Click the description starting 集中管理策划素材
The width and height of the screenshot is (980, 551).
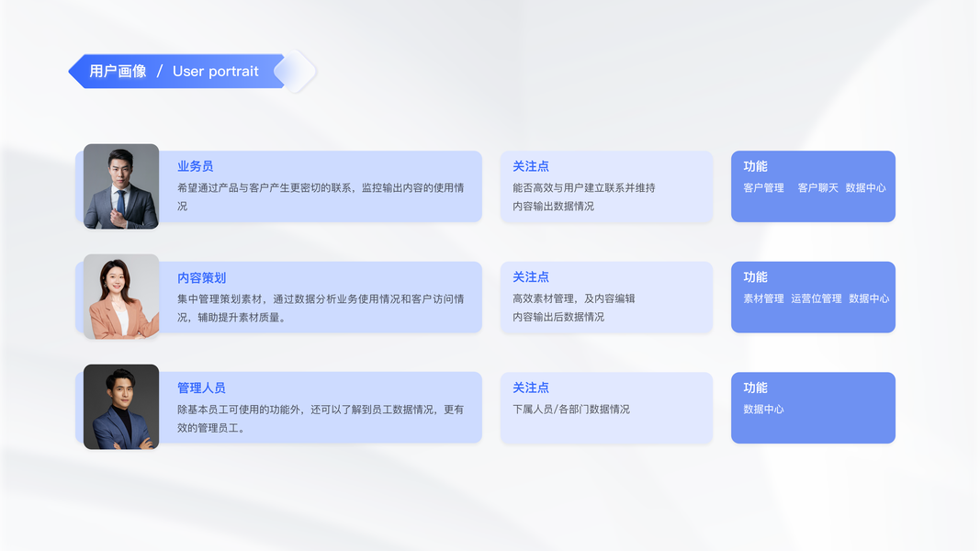coord(321,308)
